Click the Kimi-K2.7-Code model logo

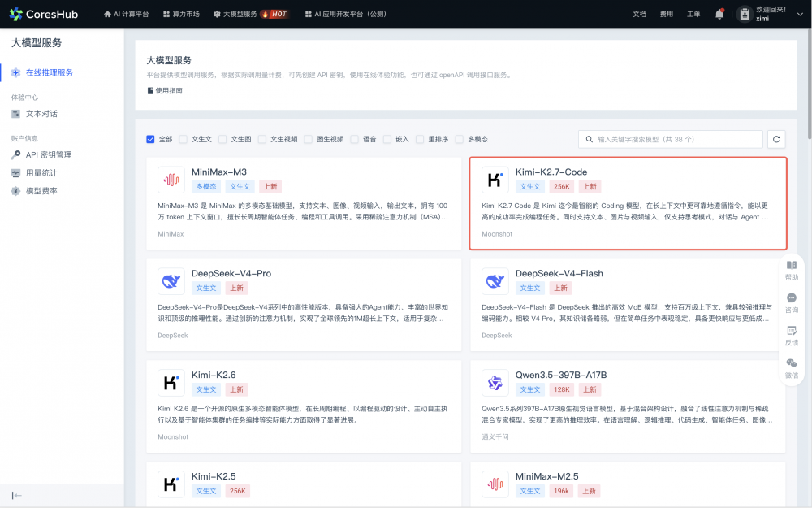[495, 180]
